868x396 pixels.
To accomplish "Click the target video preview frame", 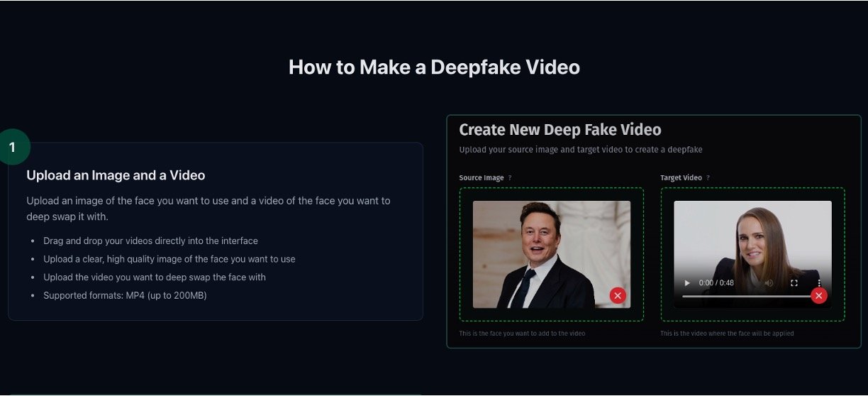I will click(x=752, y=241).
